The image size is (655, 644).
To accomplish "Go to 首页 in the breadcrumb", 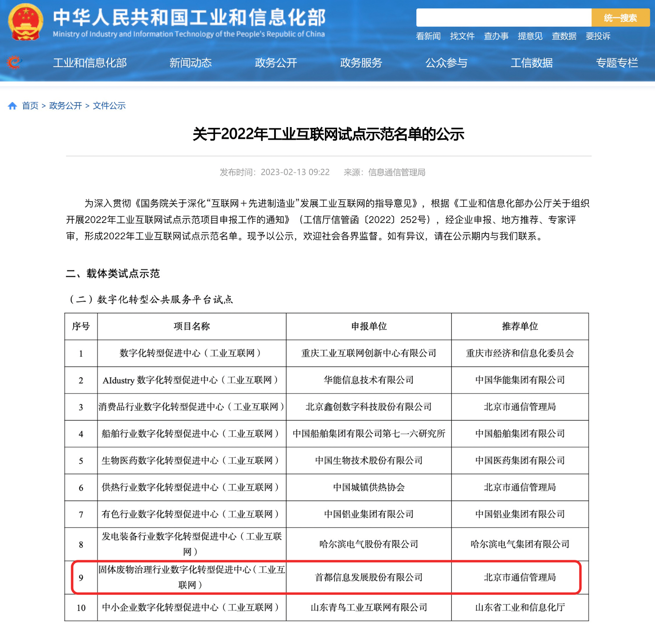I will tap(30, 106).
